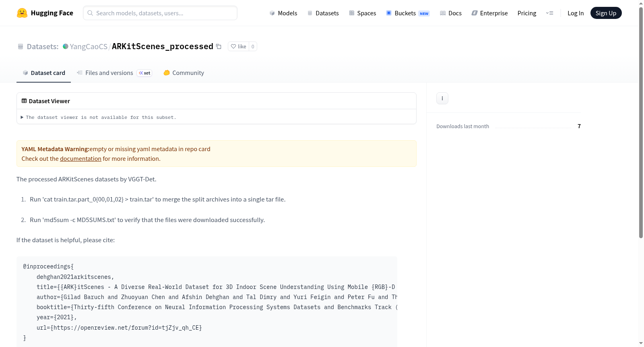Click the citation title line
This screenshot has height=347, width=644.
(x=216, y=287)
